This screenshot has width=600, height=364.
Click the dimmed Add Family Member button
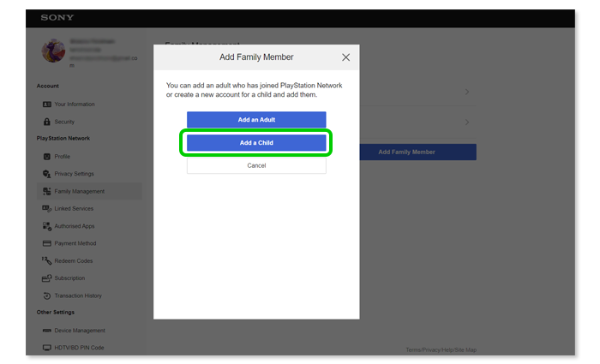pos(418,152)
